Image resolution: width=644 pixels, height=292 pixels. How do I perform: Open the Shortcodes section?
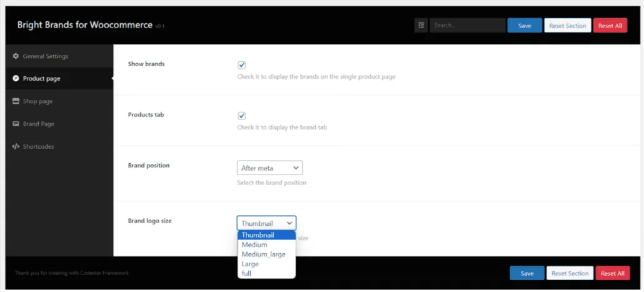click(59, 146)
